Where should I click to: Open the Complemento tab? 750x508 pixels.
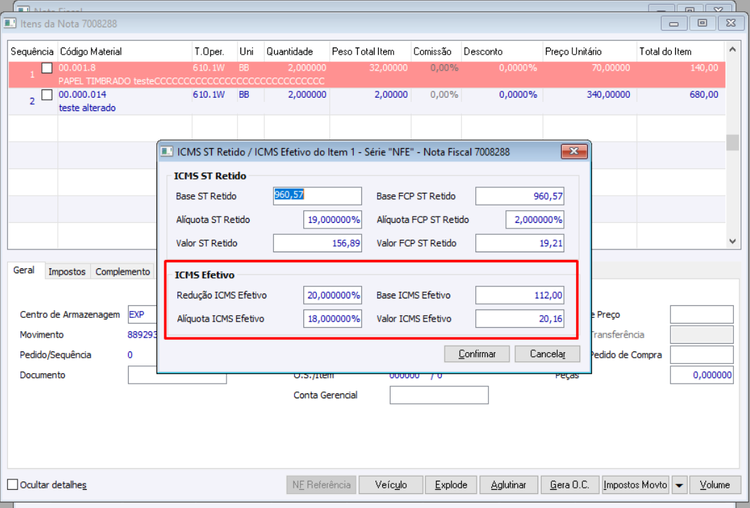coord(122,272)
